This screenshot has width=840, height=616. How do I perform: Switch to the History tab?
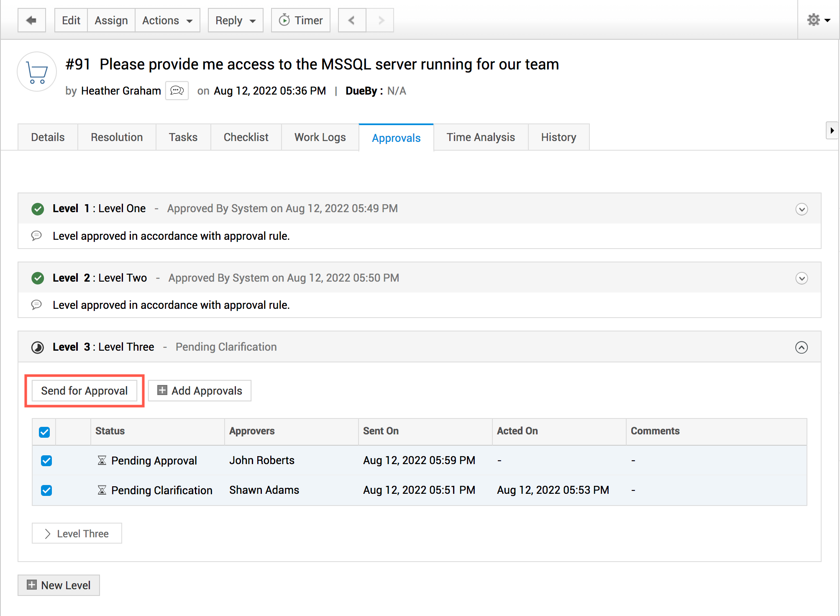pyautogui.click(x=558, y=137)
